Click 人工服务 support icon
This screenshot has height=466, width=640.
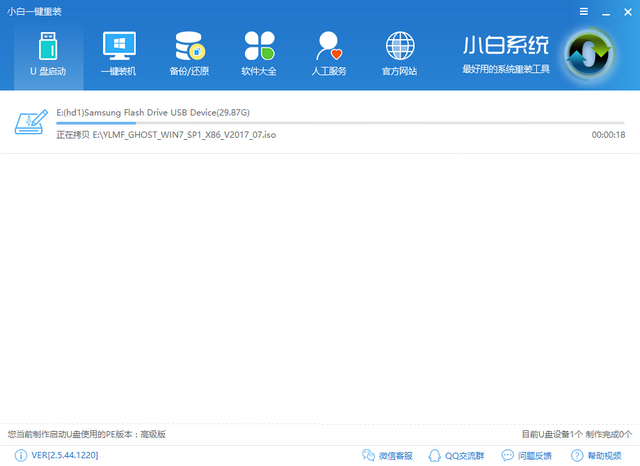point(329,54)
